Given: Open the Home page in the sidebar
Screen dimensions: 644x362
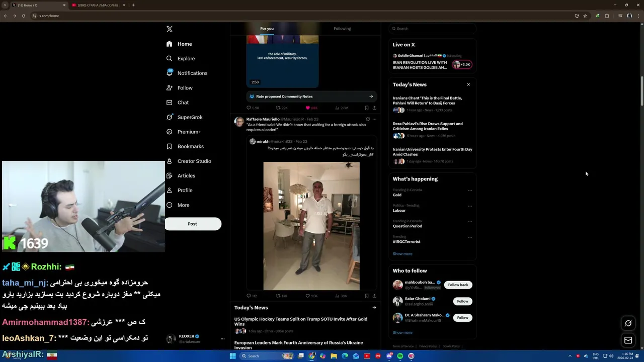Looking at the screenshot, I should pos(180,44).
